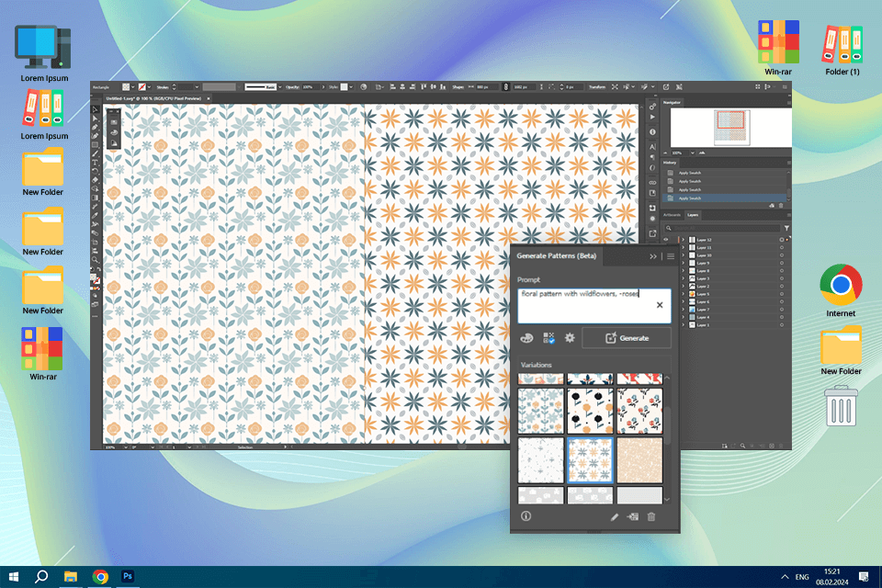The height and width of the screenshot is (588, 882).
Task: Pick the white speckled variation thumbnail
Action: [540, 459]
